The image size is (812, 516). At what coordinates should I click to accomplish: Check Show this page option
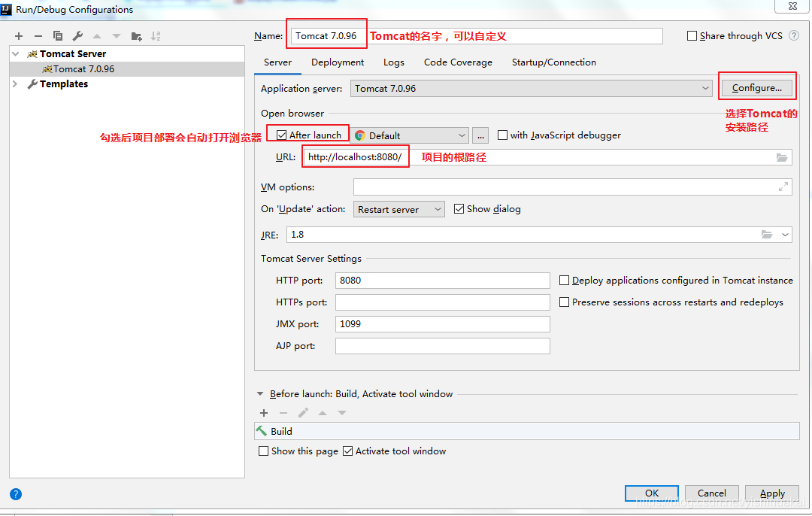[264, 451]
